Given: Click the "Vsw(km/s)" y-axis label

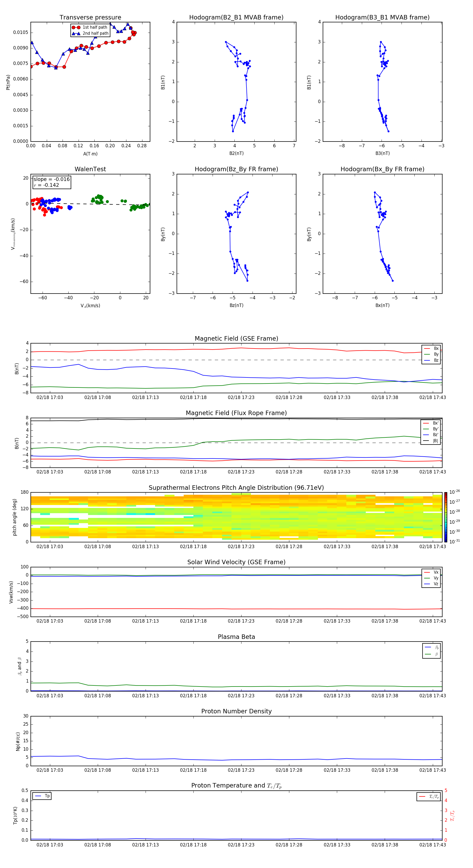Looking at the screenshot, I should coord(11,592).
